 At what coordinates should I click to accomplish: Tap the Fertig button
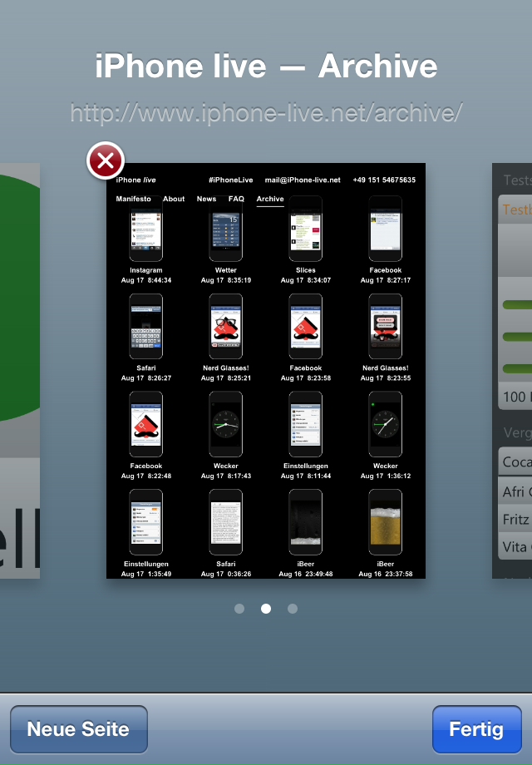pyautogui.click(x=476, y=729)
